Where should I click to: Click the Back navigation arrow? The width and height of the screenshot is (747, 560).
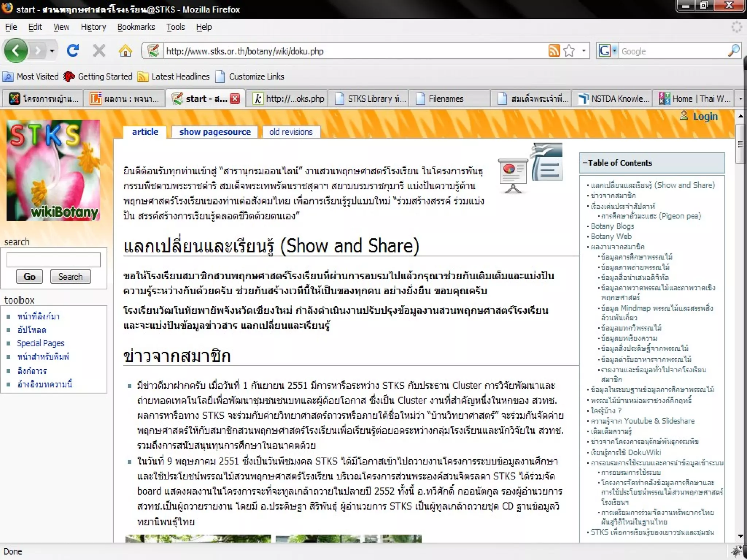click(x=16, y=51)
